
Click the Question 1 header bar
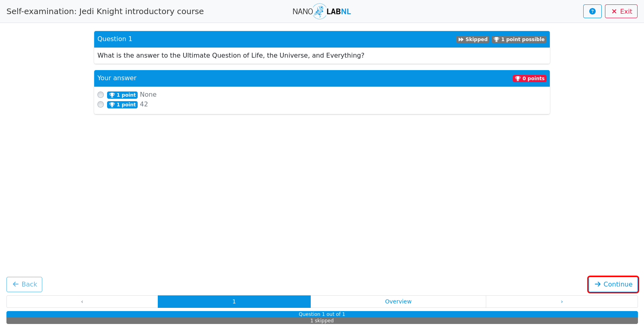click(x=322, y=39)
